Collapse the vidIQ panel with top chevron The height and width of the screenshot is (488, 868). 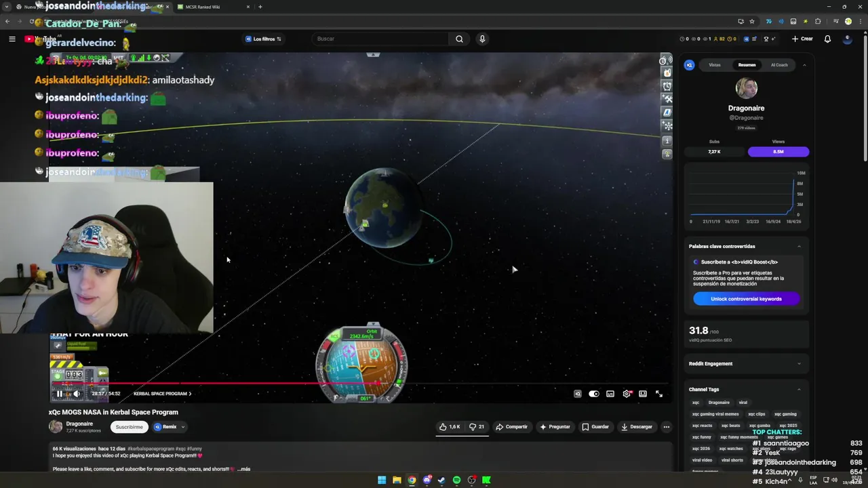tap(804, 65)
